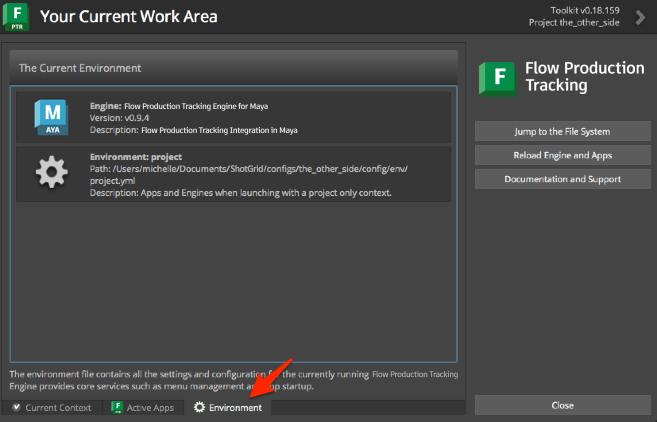Click the checkmark icon on Current Context tab

coord(16,407)
